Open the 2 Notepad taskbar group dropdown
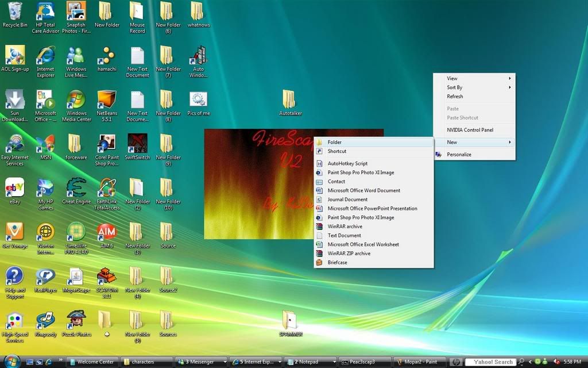 pyautogui.click(x=334, y=362)
